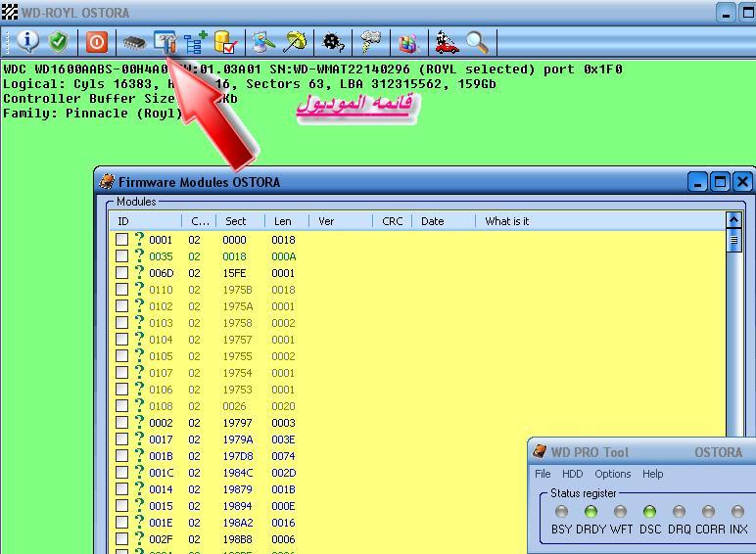Image resolution: width=756 pixels, height=554 pixels.
Task: Click the modules list scrollbar thumb
Action: pos(733,240)
